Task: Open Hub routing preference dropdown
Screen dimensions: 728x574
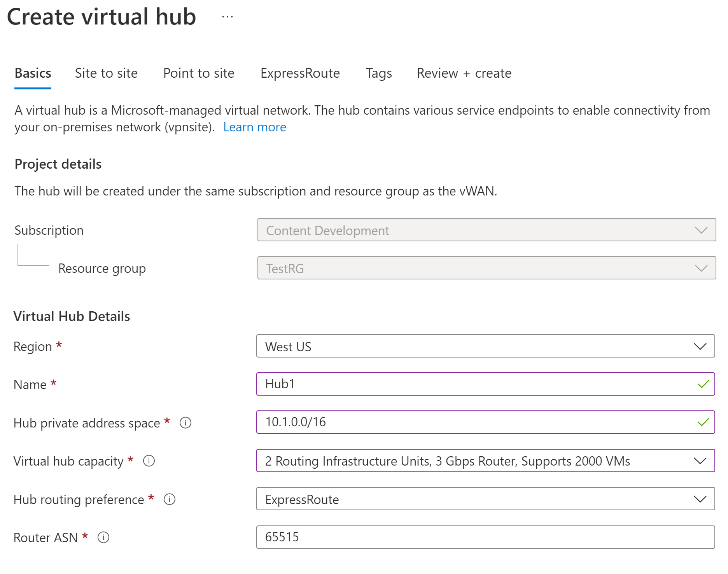Action: pos(485,499)
